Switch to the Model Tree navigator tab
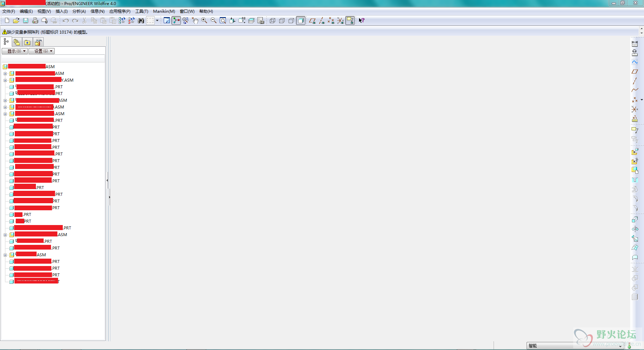This screenshot has height=350, width=644. [6, 42]
